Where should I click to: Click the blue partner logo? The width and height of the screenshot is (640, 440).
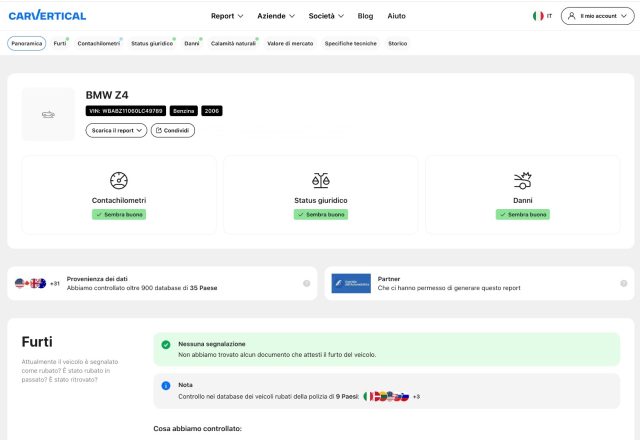351,283
